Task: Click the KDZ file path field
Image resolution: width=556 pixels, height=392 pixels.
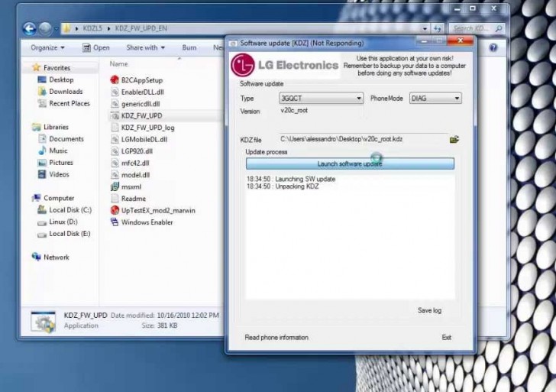Action: pyautogui.click(x=362, y=139)
